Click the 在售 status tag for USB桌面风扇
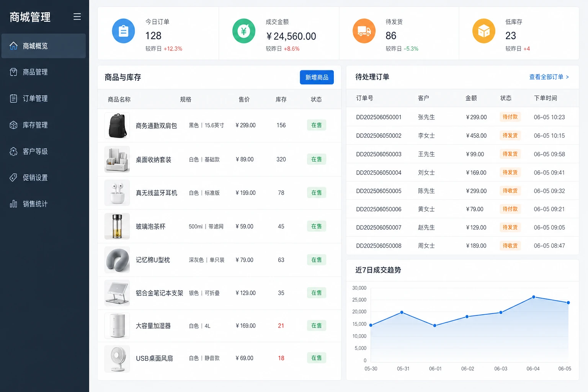The height and width of the screenshot is (392, 588). point(317,358)
